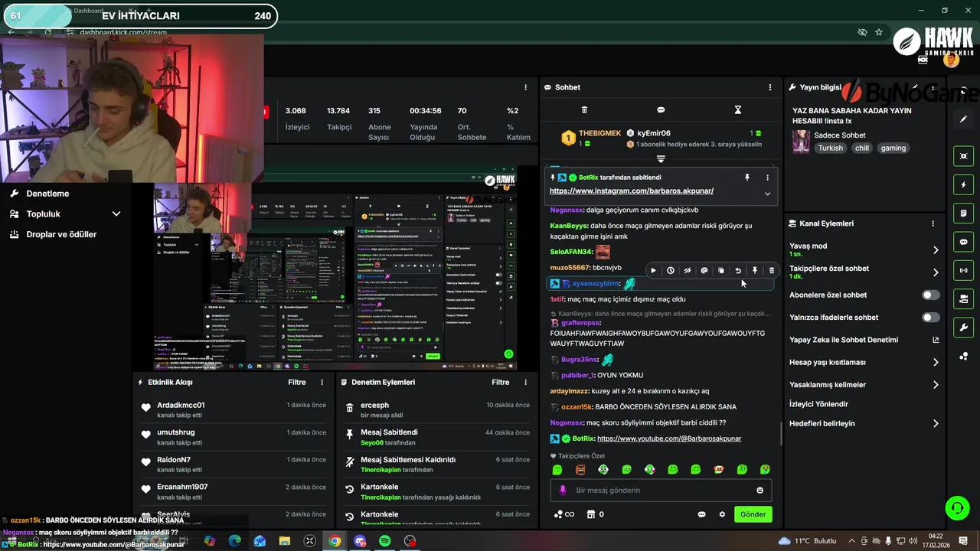
Task: Click the clock timeout icon in message actions
Action: coord(671,270)
